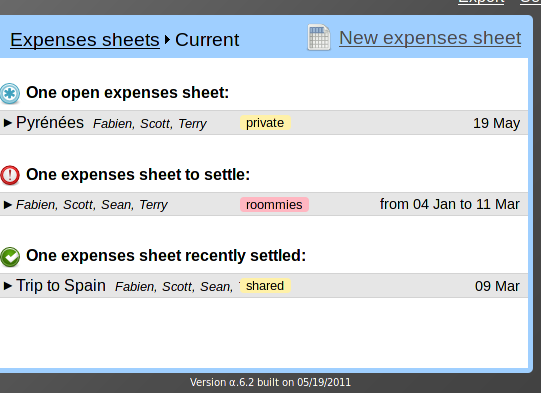Select the pink roommies tag
The width and height of the screenshot is (541, 393).
[x=274, y=205]
